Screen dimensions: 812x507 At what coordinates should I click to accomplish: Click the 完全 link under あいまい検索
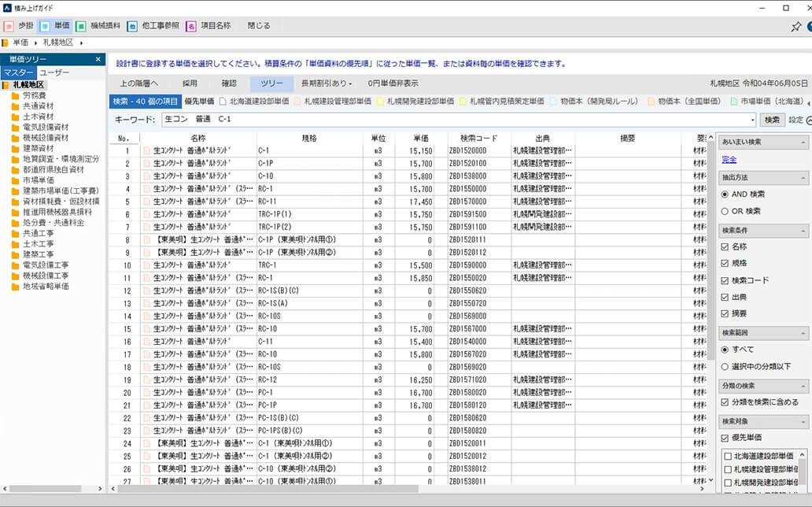(x=729, y=160)
